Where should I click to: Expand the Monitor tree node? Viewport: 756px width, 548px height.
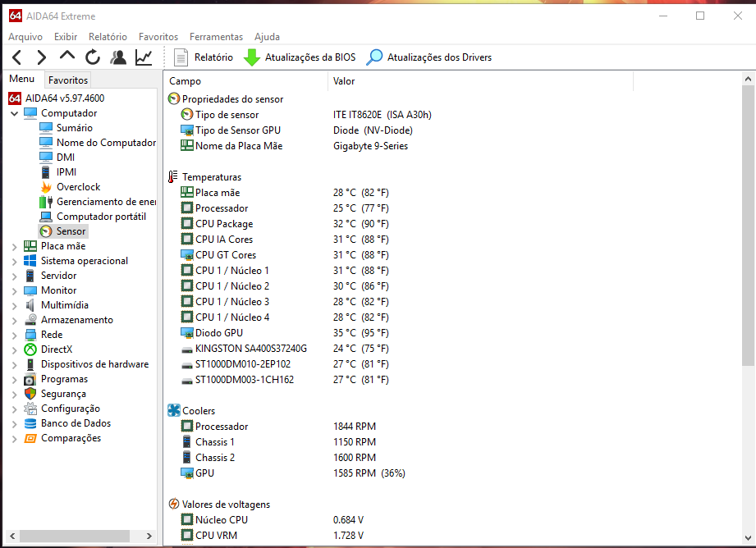(x=15, y=291)
